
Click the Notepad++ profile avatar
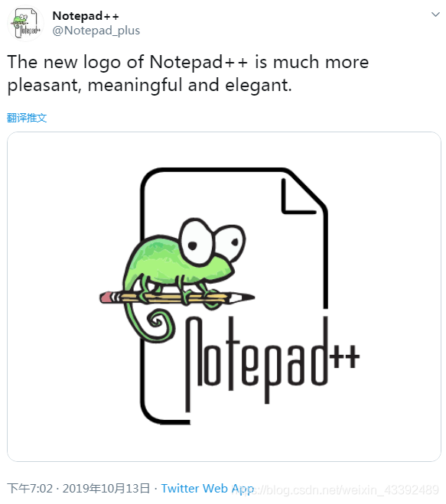point(26,24)
